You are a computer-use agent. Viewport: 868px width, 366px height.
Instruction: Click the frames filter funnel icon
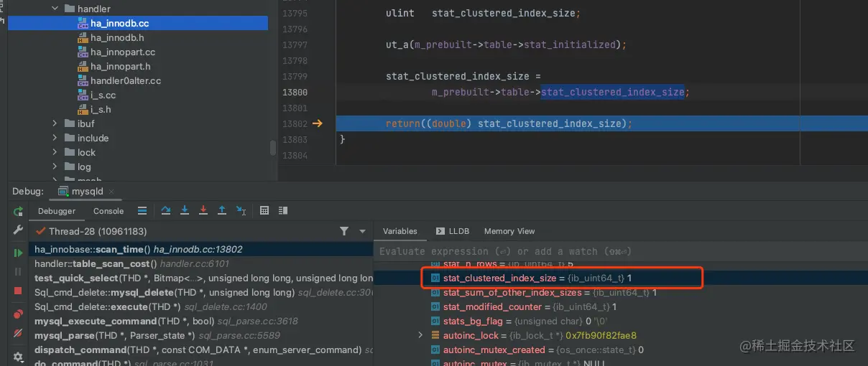click(344, 231)
